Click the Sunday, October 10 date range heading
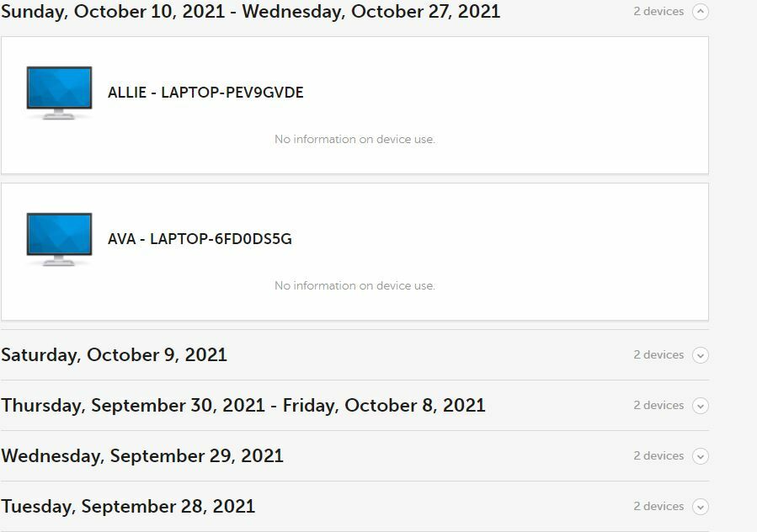 point(250,12)
